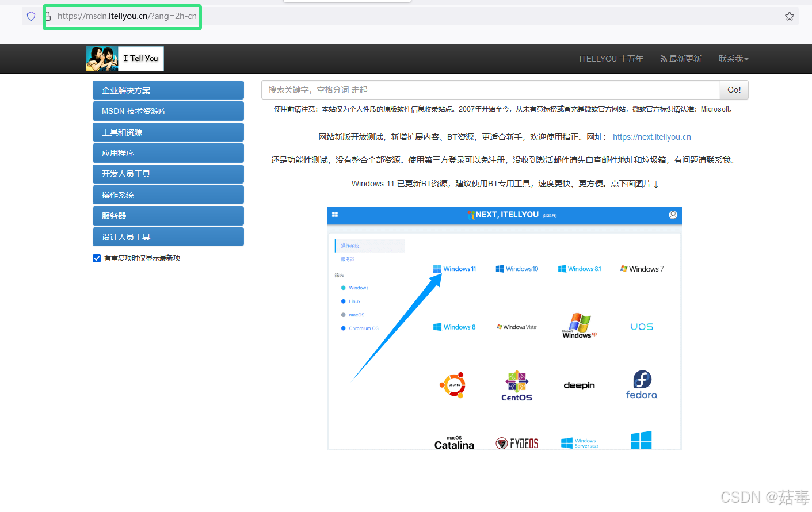Uncheck the 有重复项时仅显示最新项 checkbox
Image resolution: width=812 pixels, height=512 pixels.
pyautogui.click(x=97, y=258)
